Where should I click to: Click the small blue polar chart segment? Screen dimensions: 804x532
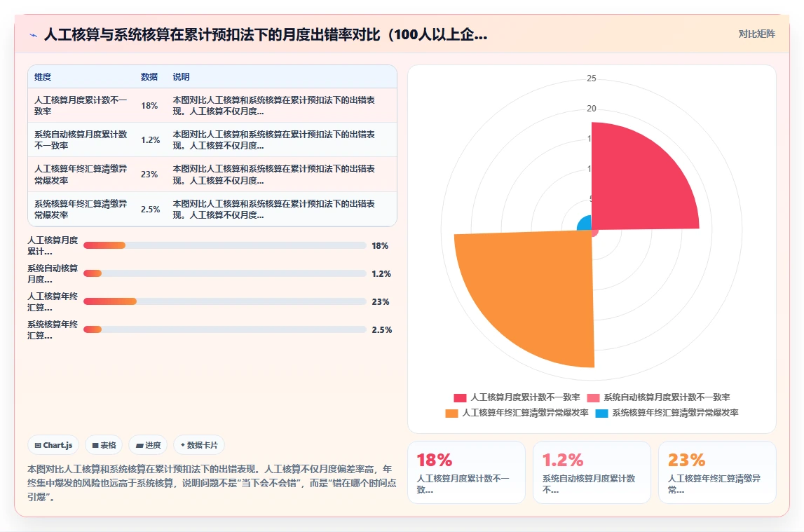click(585, 224)
